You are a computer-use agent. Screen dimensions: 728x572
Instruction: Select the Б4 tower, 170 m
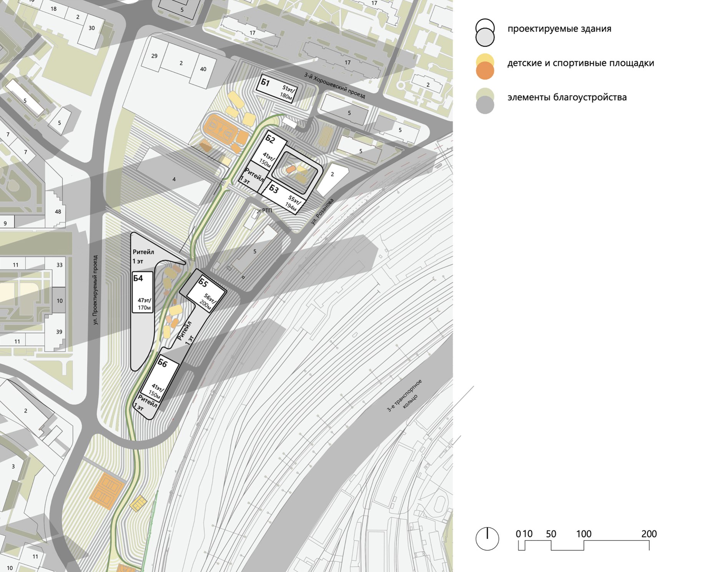click(143, 292)
